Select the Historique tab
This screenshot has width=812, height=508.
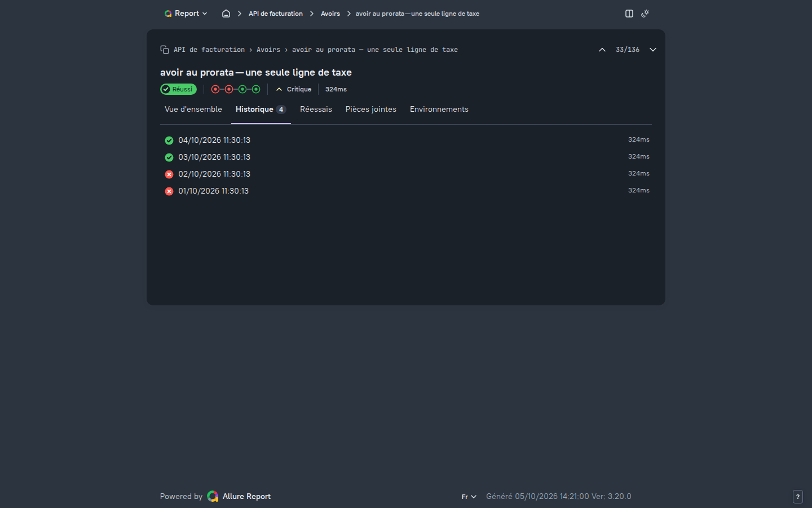pos(261,110)
